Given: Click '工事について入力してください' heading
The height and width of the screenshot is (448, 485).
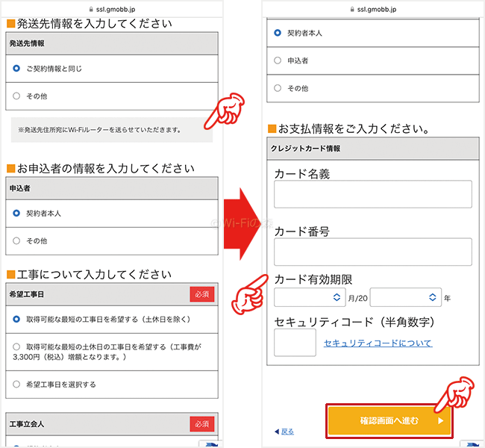Looking at the screenshot, I should coord(94,274).
